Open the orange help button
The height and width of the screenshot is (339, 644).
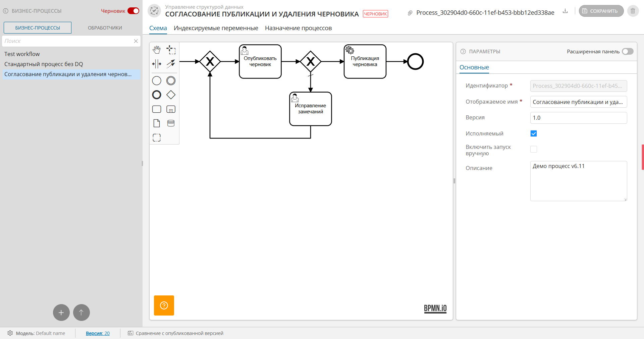point(164,305)
